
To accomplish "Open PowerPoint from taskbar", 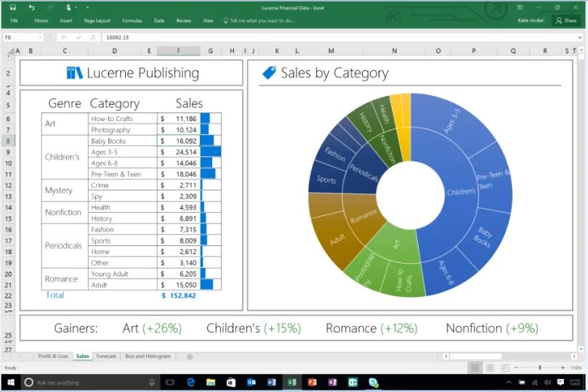I will [x=312, y=383].
